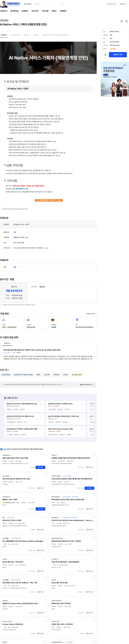Star the [알피그룹] 2026년 하반기 대규모 채용 card
Viewport: 129px width, 644px height.
coord(45,454)
